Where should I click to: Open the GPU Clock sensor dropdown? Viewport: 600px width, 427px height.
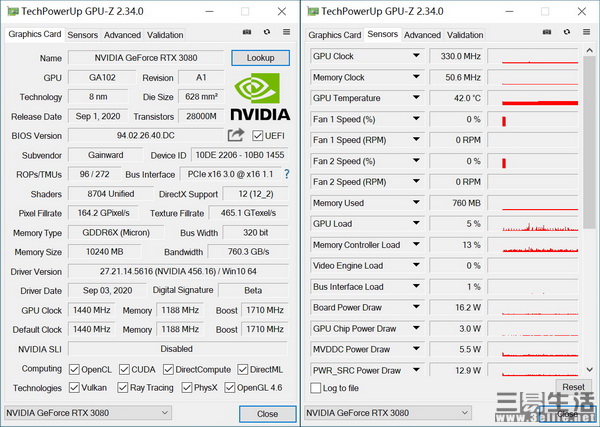[416, 56]
